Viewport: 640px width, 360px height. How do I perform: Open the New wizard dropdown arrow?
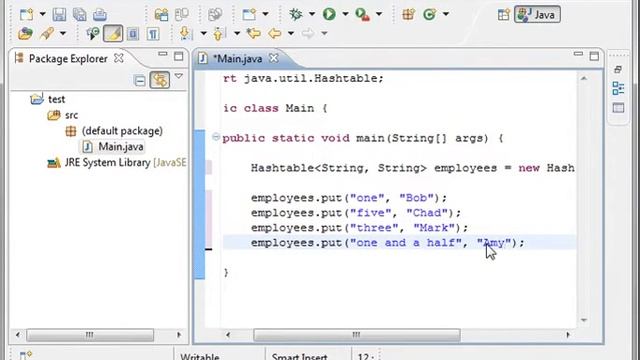pos(42,14)
